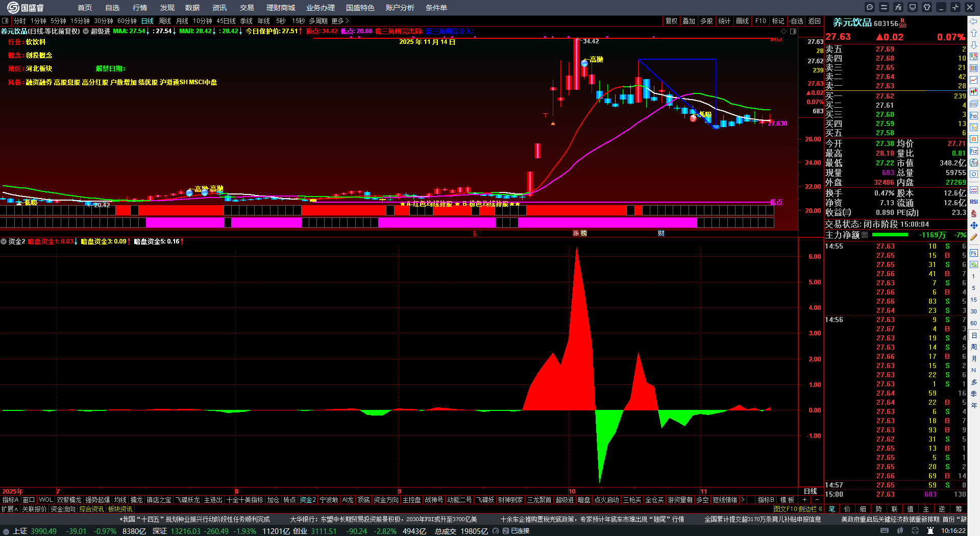Screen dimensions: 980x536
Task: Open the 窗口 window count dropdown
Action: (x=29, y=500)
